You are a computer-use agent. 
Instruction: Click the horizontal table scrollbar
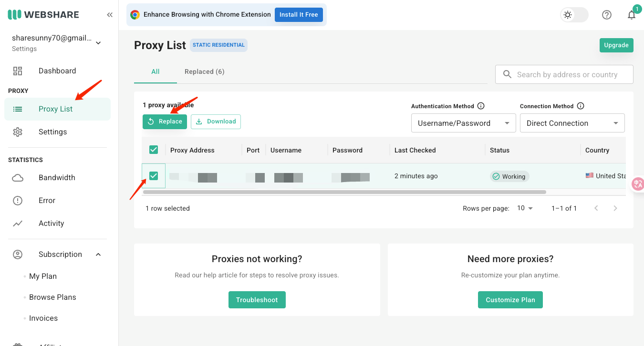point(344,192)
